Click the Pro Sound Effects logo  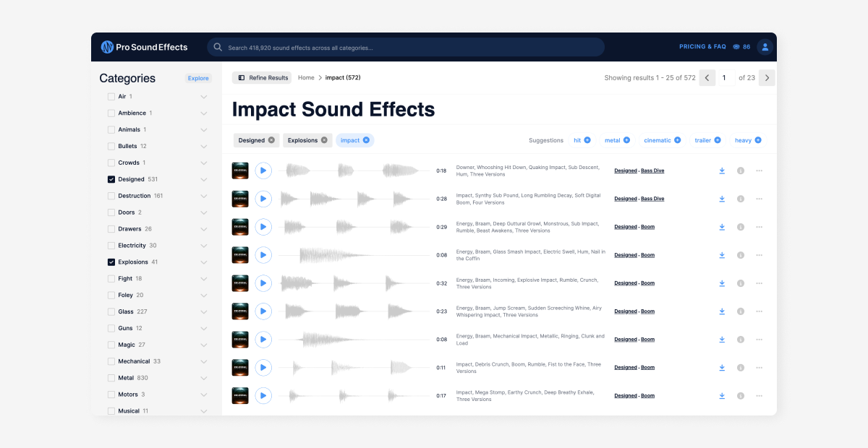pos(145,46)
